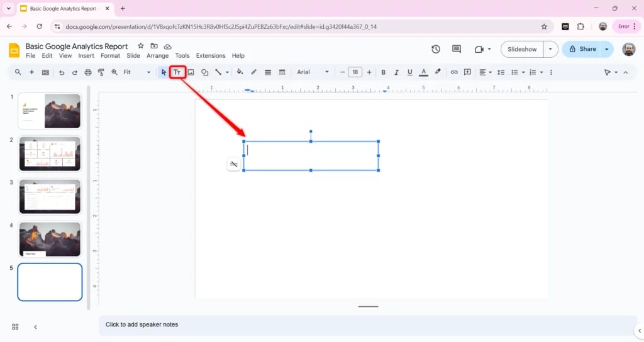This screenshot has height=342, width=644.
Task: Search the menus with magnifier icon
Action: tap(18, 72)
